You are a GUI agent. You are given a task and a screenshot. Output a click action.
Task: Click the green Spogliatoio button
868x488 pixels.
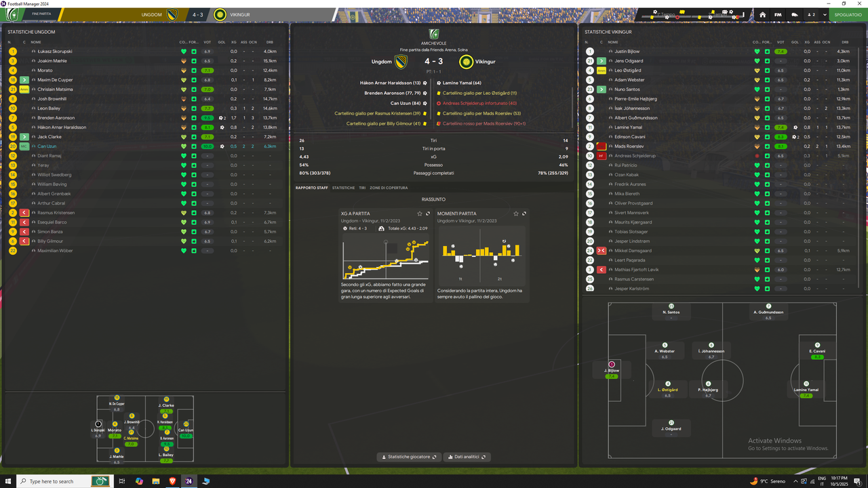pos(848,14)
